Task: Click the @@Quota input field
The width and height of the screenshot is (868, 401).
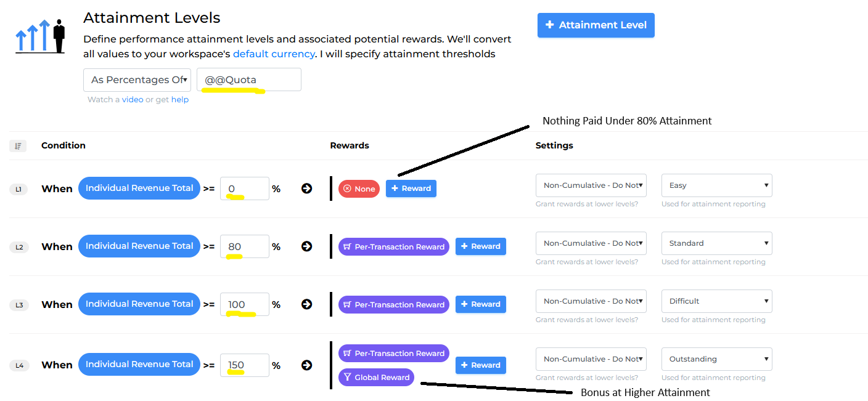Action: [x=249, y=79]
